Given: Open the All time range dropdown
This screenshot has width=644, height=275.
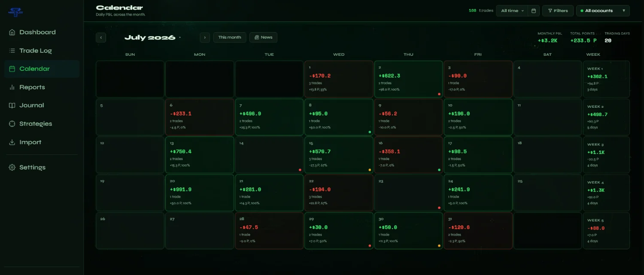Looking at the screenshot, I should (512, 11).
